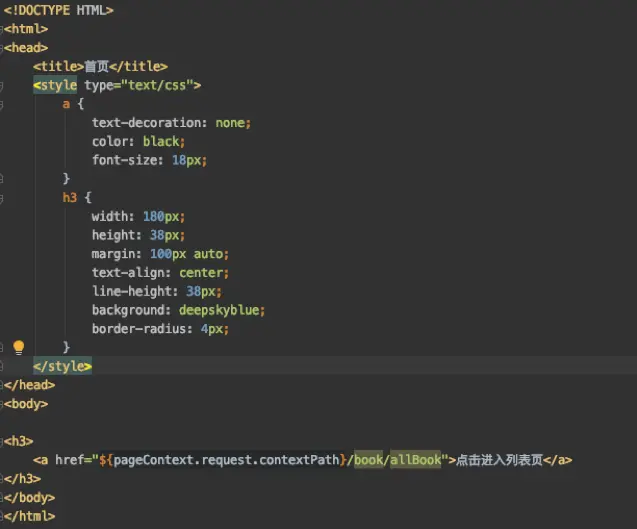Collapse the body tag fold marker
The width and height of the screenshot is (637, 529).
[x=1, y=404]
